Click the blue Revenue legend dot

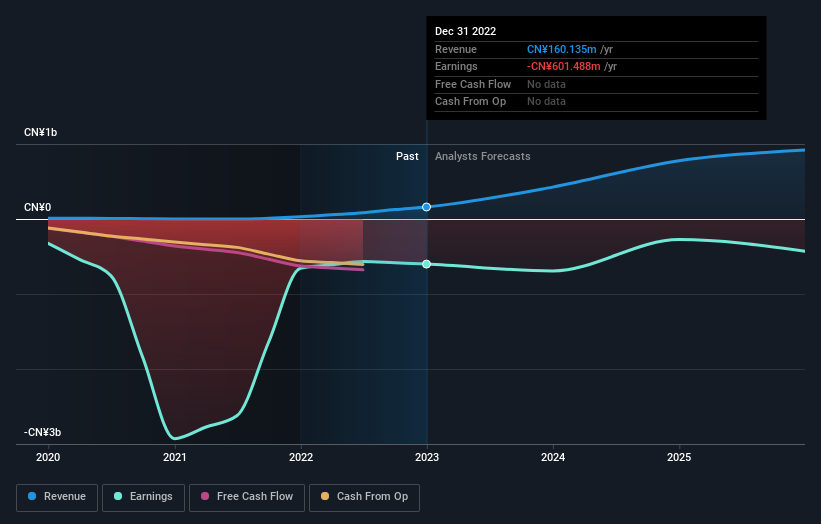32,496
